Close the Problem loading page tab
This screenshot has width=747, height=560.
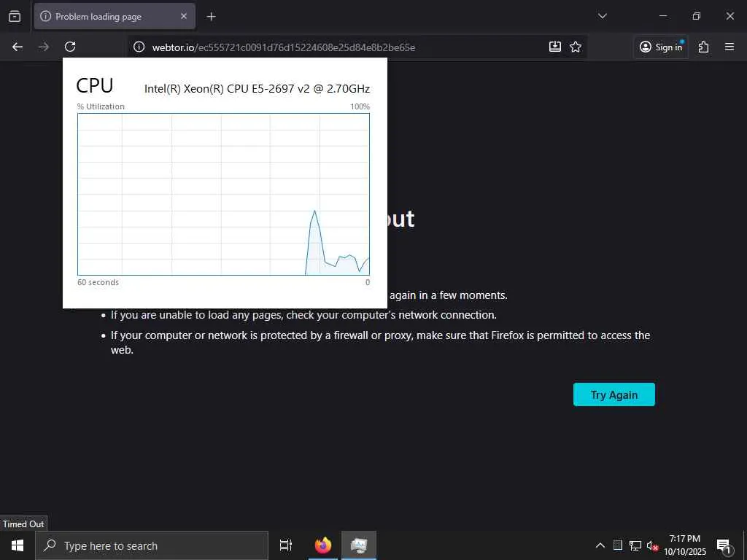point(184,16)
